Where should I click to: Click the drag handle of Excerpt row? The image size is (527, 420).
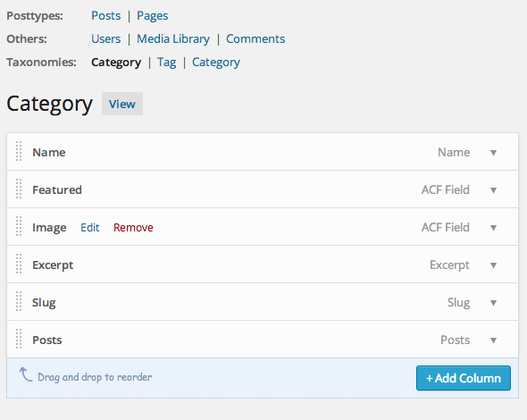click(19, 264)
